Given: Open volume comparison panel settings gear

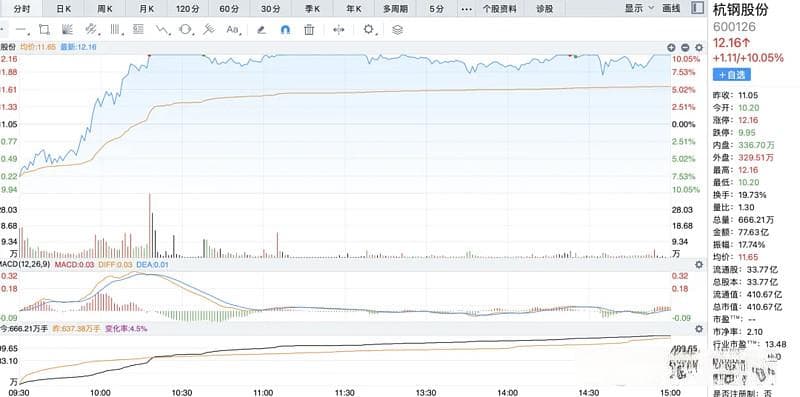Looking at the screenshot, I should click(x=699, y=329).
